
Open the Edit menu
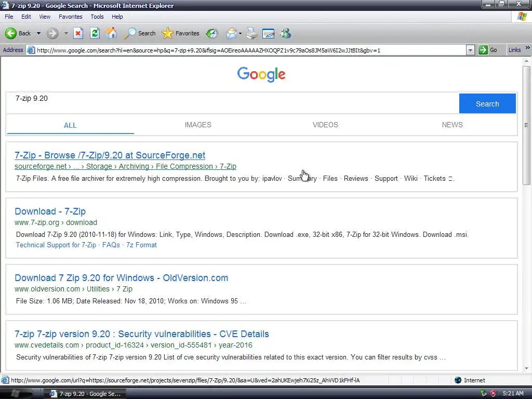pos(26,17)
